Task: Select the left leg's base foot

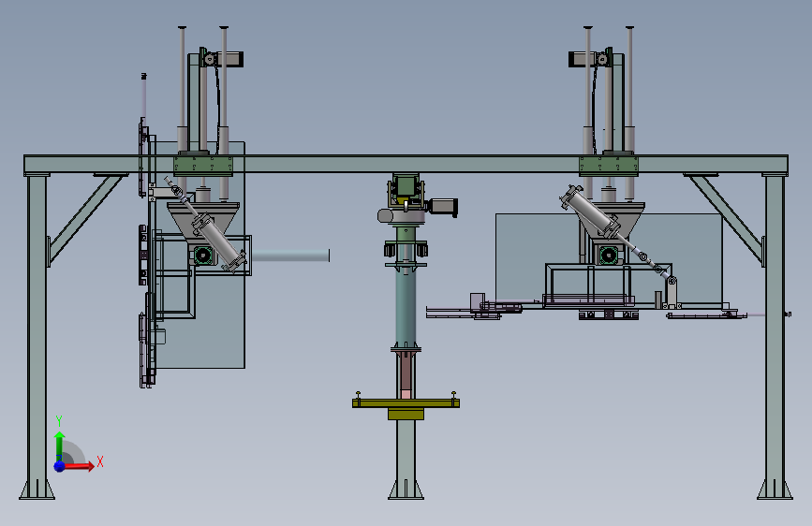Action: (x=37, y=489)
